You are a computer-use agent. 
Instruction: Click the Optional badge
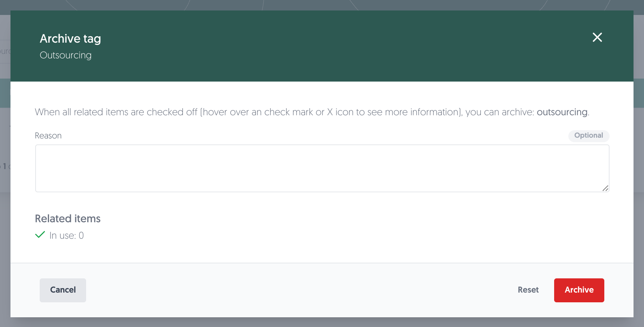point(589,135)
